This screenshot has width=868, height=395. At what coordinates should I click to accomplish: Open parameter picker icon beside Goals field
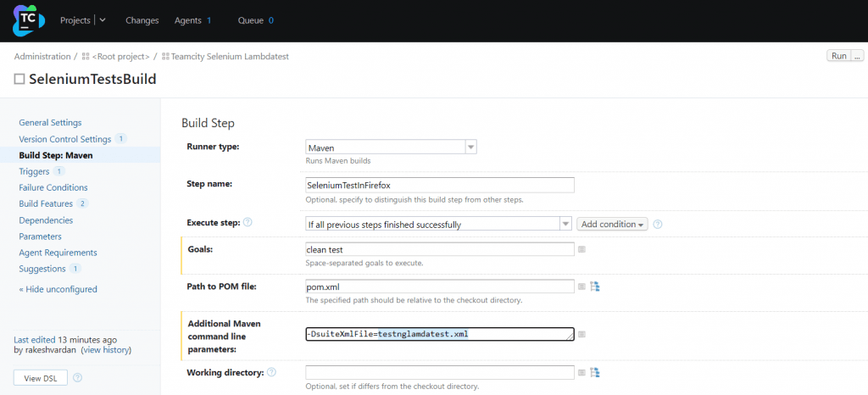click(x=581, y=249)
